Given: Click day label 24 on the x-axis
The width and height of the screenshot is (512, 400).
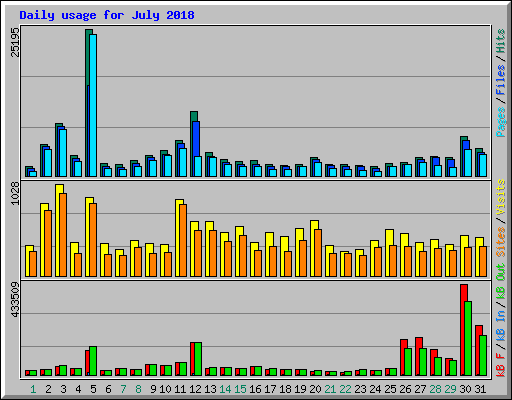Looking at the screenshot, I should (375, 389).
